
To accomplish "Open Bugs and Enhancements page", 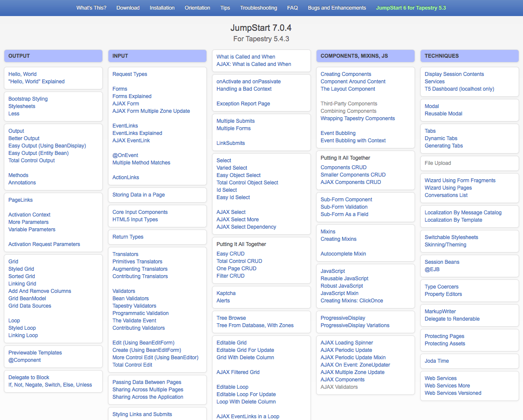I will tap(337, 8).
